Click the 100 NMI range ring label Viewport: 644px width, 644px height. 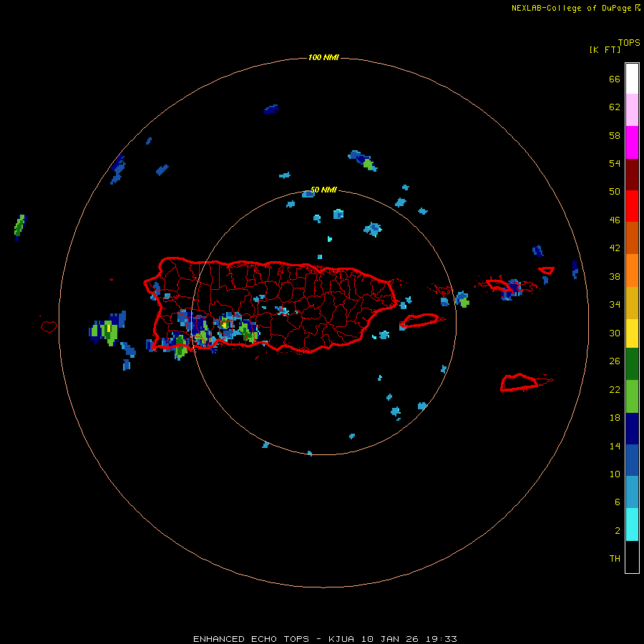pos(323,57)
